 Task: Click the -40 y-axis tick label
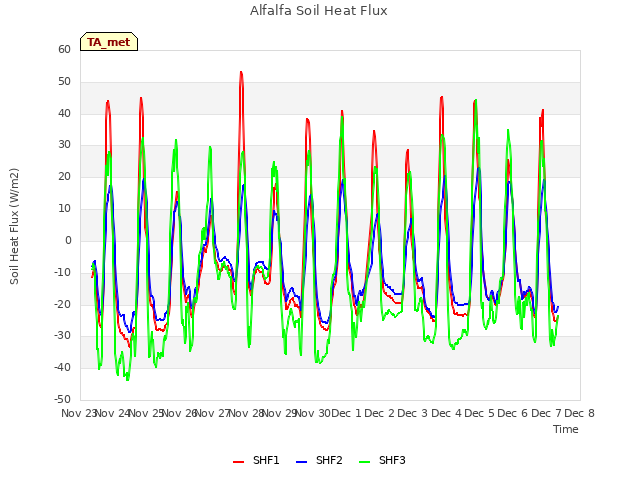click(x=63, y=367)
